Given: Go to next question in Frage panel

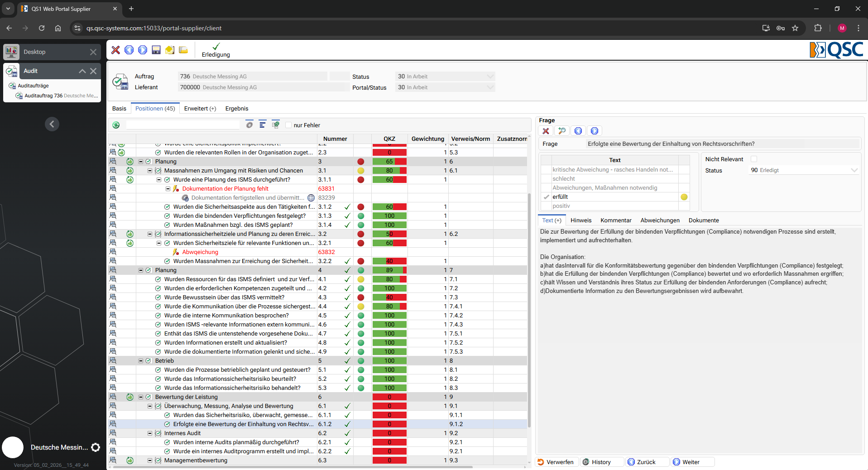Looking at the screenshot, I should [x=595, y=131].
